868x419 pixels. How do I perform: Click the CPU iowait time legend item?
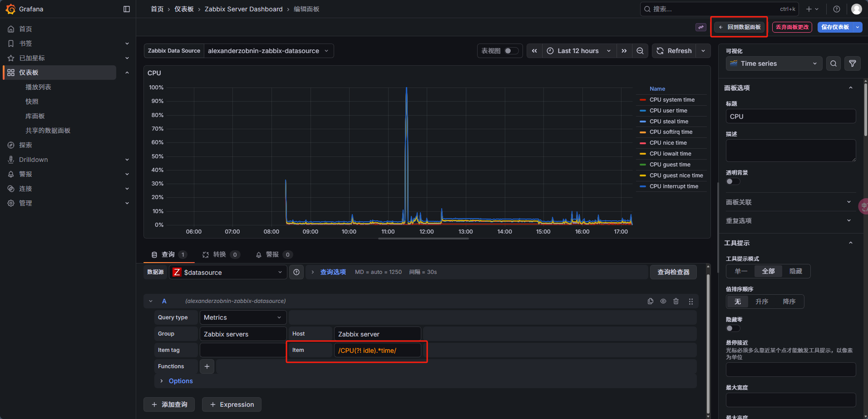pos(670,154)
